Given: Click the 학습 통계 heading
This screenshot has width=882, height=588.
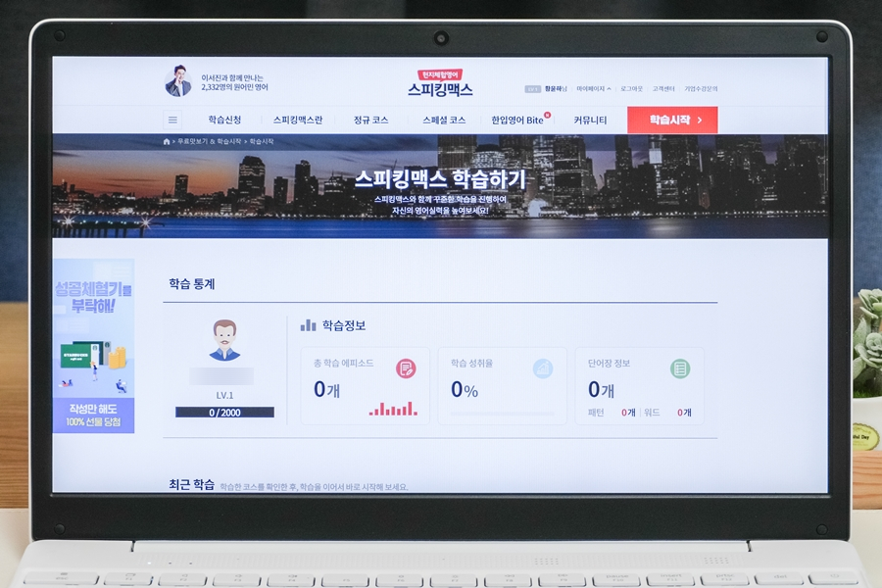Looking at the screenshot, I should point(192,283).
